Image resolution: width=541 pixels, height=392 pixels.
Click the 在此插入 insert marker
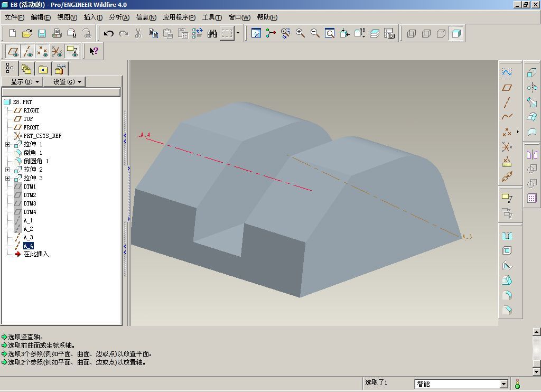click(x=36, y=254)
